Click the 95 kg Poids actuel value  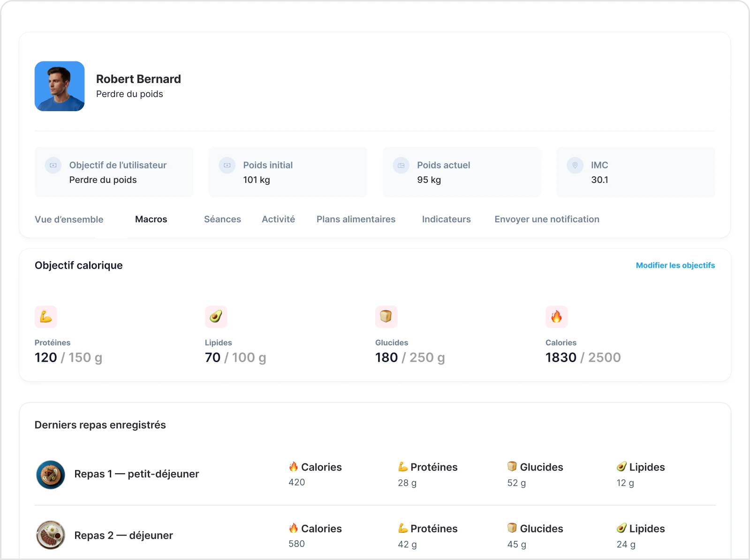coord(429,180)
